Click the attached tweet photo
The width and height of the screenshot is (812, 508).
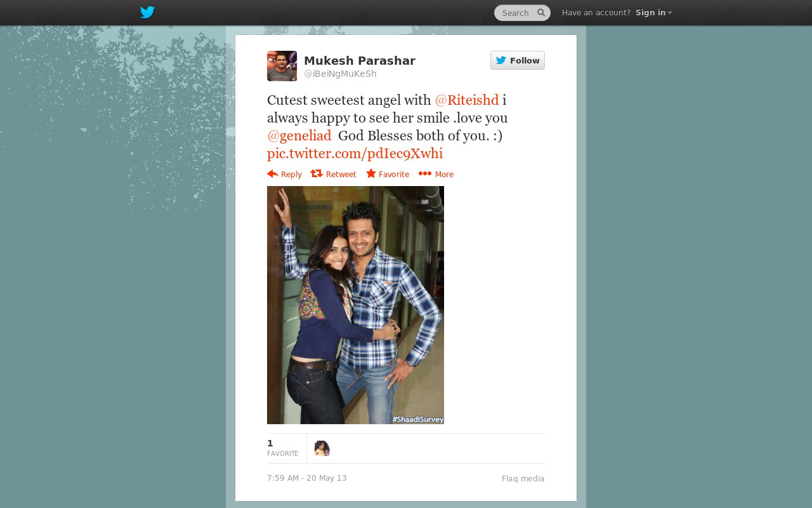click(x=355, y=305)
